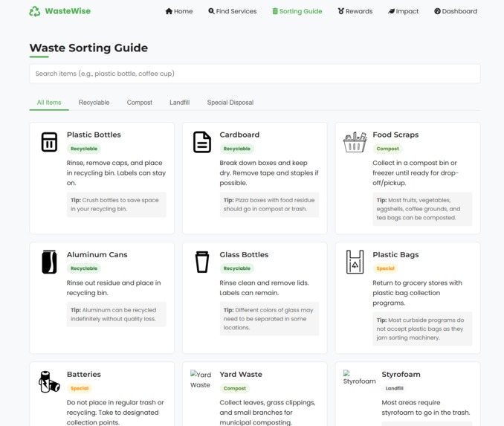The height and width of the screenshot is (426, 504).
Task: Click the Batteries icon
Action: (49, 381)
